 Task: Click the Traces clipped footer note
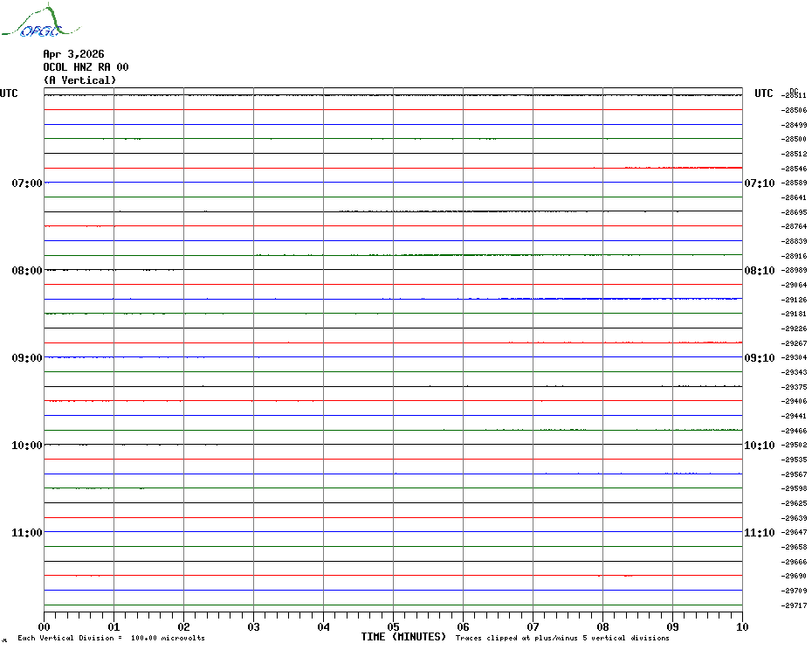[562, 639]
